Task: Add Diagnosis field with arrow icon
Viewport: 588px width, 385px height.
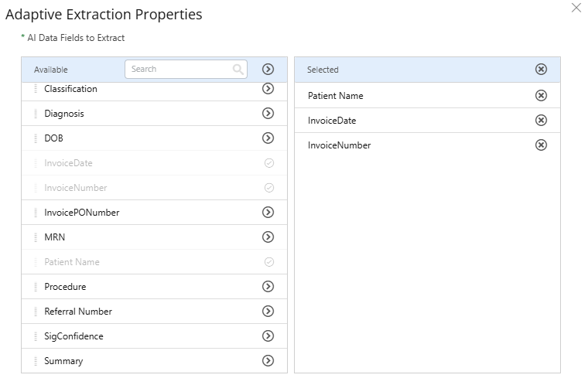Action: point(268,114)
